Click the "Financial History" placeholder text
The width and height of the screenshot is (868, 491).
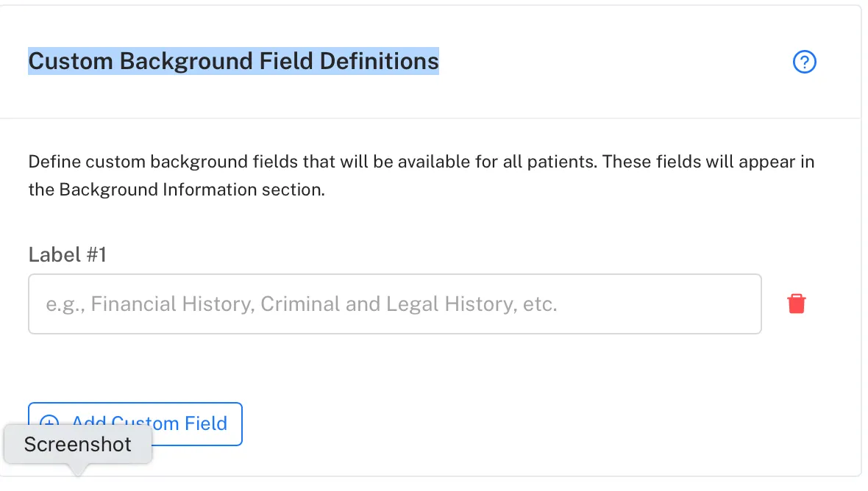click(171, 304)
